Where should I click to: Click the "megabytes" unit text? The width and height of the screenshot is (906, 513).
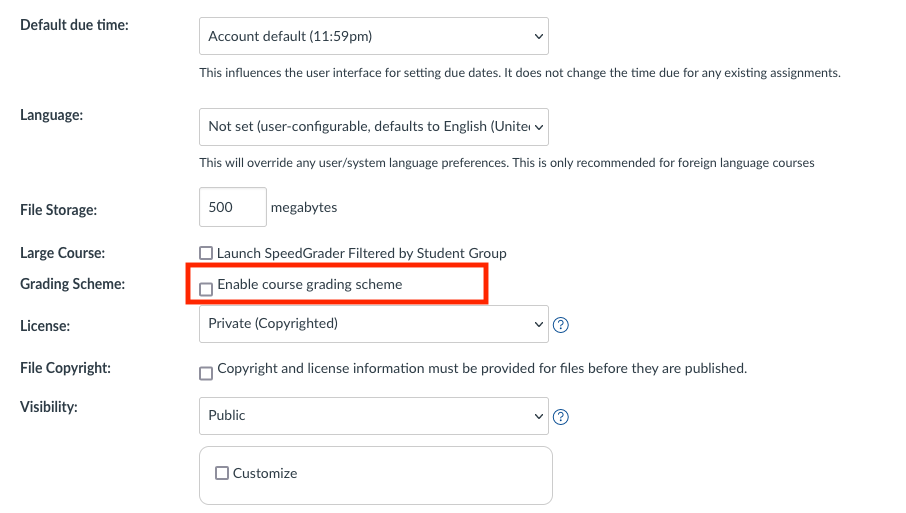pyautogui.click(x=304, y=207)
